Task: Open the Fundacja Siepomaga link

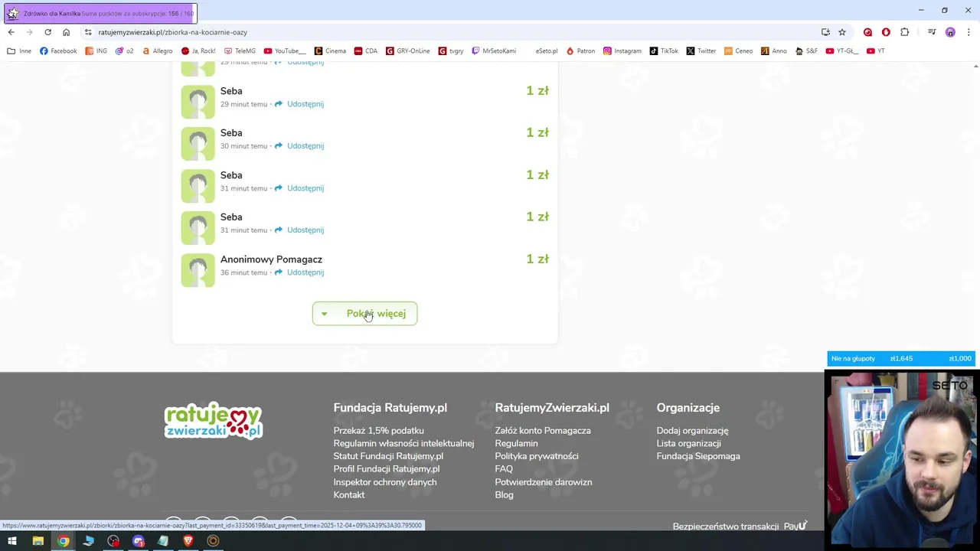Action: (698, 456)
